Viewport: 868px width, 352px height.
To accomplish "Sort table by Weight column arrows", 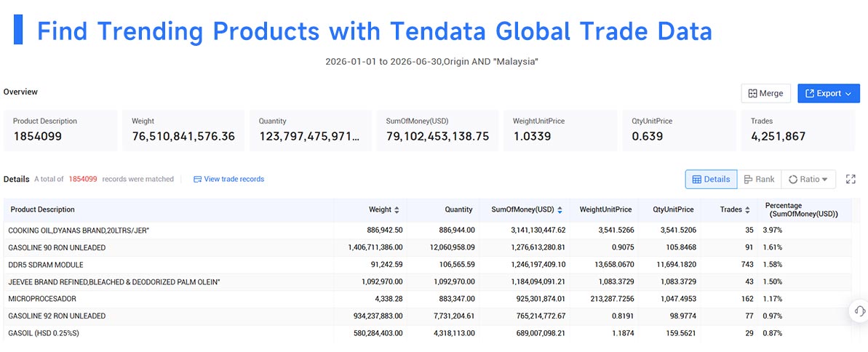I will 397,210.
